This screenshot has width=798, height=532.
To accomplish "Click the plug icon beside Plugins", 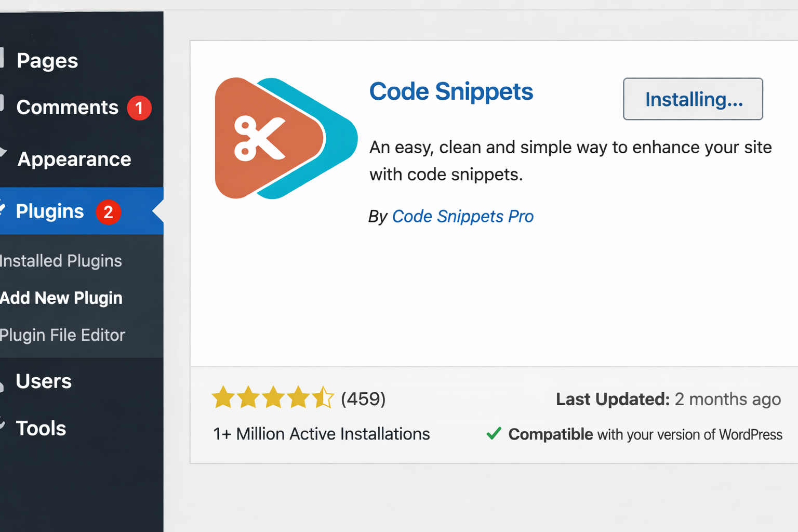I will click(2, 210).
